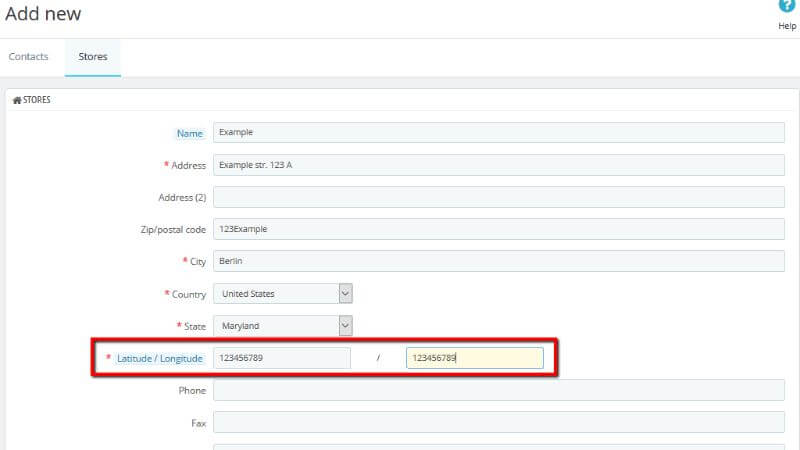Click the Country label
The image size is (800, 450).
point(189,294)
